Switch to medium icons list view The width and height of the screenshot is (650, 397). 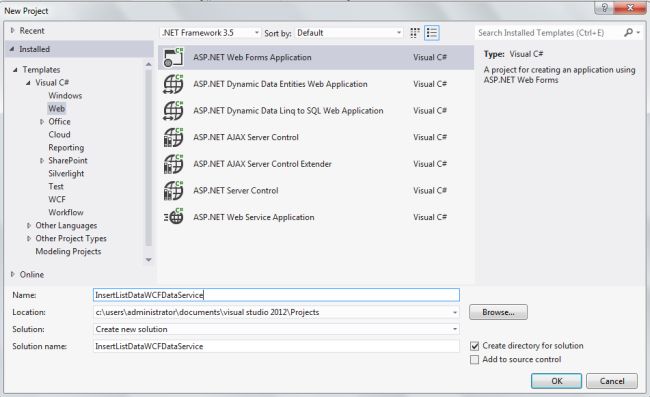click(x=432, y=33)
